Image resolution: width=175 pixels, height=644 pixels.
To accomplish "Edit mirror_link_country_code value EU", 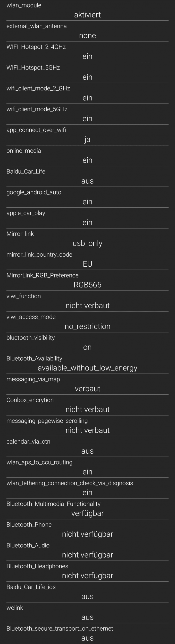I will [x=87, y=264].
